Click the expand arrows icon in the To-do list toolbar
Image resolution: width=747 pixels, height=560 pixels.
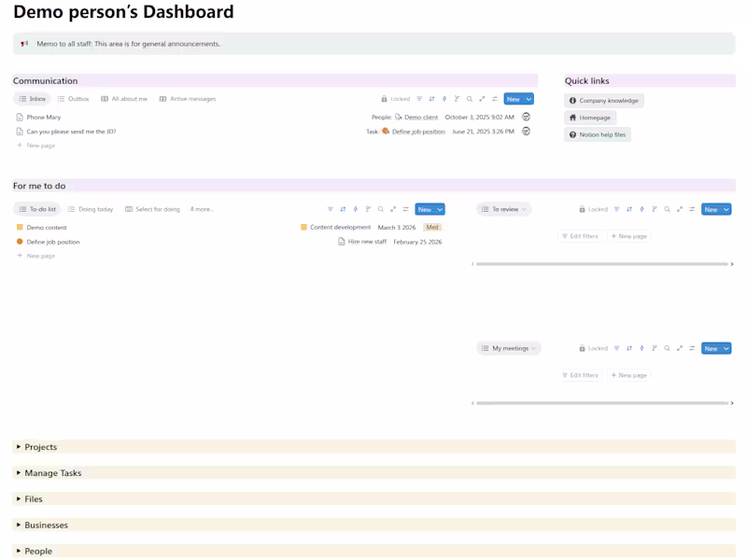[393, 209]
